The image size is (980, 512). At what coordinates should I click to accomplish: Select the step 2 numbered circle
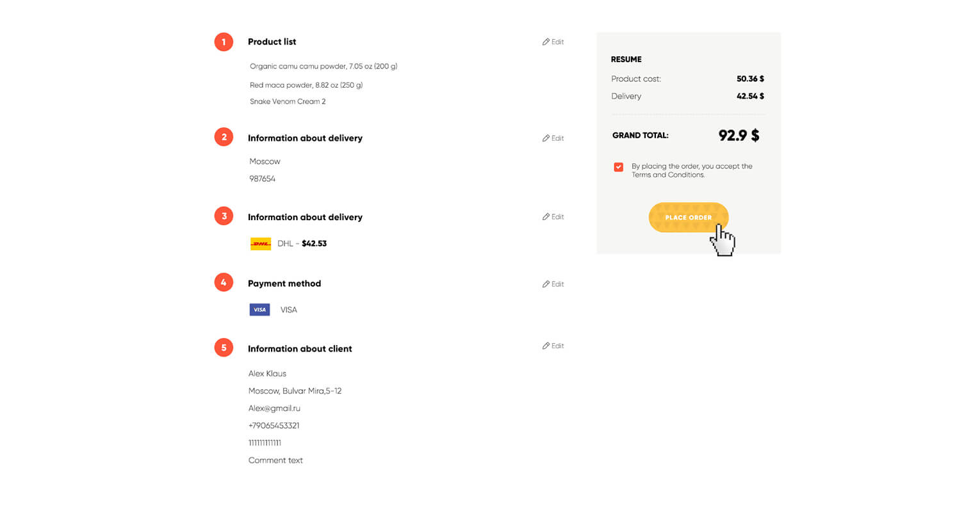point(224,137)
